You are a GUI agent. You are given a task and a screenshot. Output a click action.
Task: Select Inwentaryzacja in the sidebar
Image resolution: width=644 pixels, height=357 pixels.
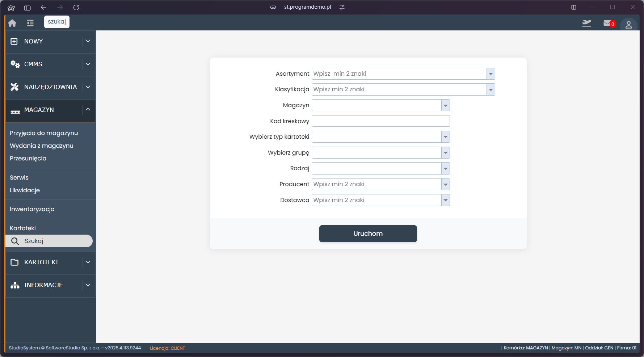pyautogui.click(x=32, y=209)
